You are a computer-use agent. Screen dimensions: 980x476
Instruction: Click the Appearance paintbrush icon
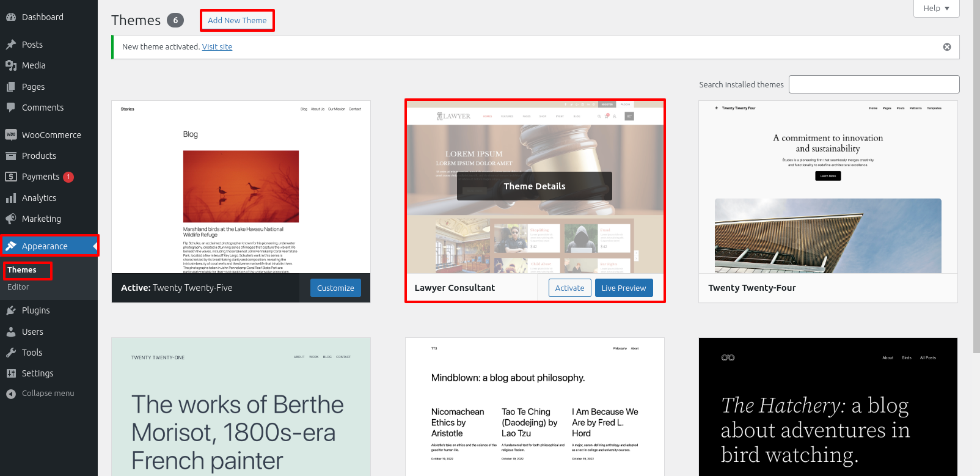point(11,246)
